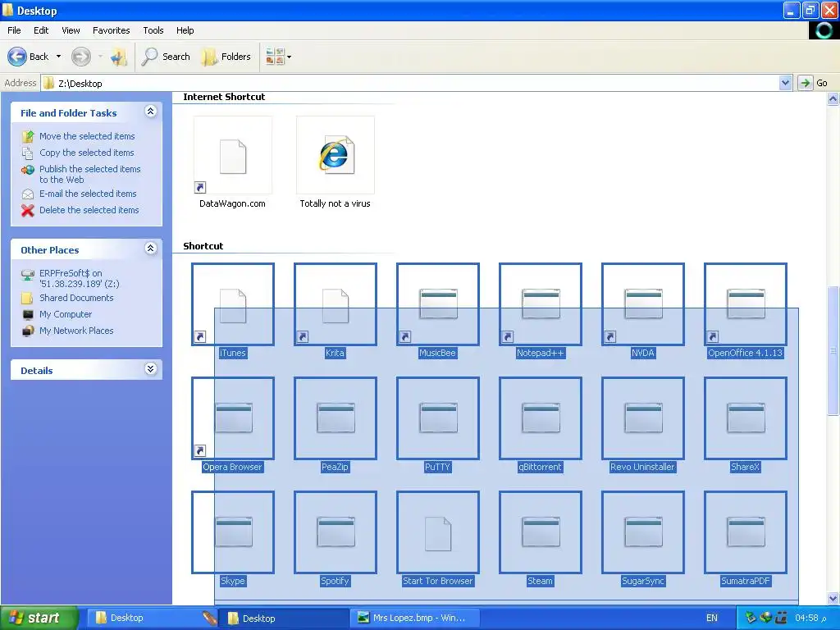The width and height of the screenshot is (840, 630).
Task: Select the Start Tor Browser shortcut
Action: point(438,532)
